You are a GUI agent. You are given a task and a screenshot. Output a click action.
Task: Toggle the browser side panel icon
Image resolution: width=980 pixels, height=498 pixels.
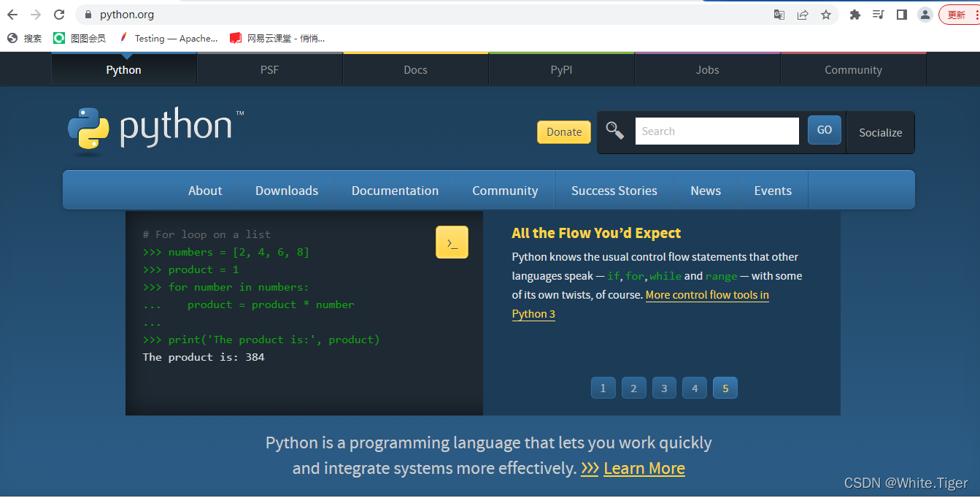pyautogui.click(x=902, y=15)
